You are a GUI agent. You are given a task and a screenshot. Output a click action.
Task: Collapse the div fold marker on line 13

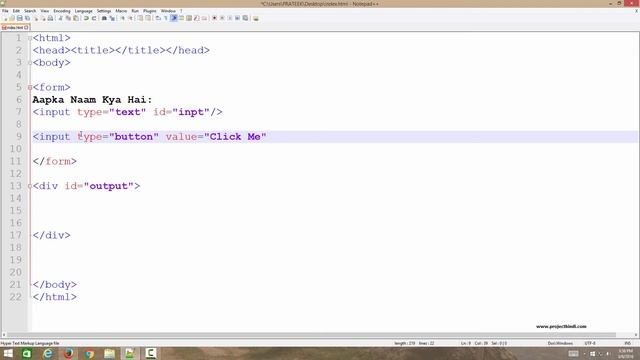(30, 186)
